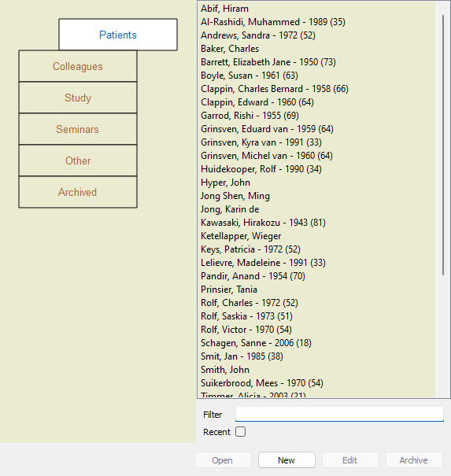This screenshot has height=476, width=451.
Task: Click the New button
Action: 286,460
